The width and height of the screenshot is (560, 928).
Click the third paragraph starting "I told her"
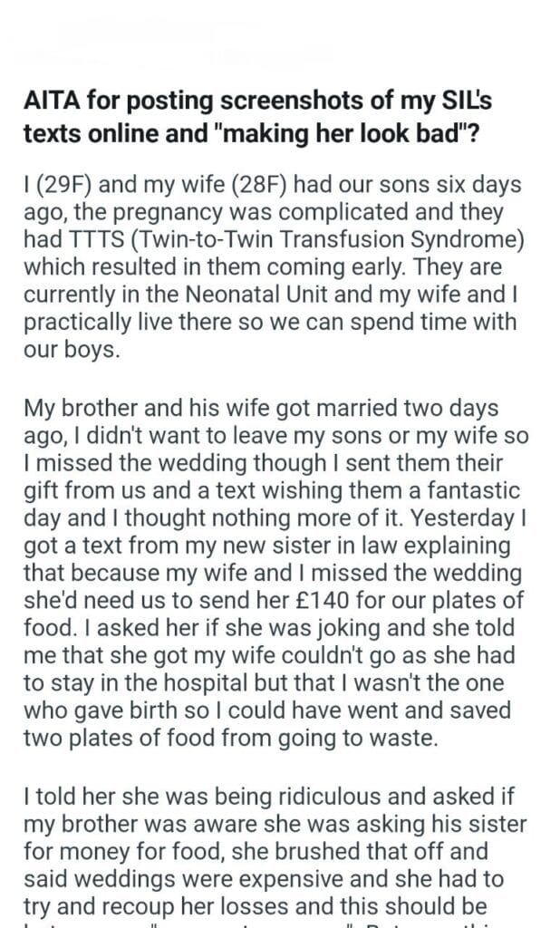pos(272,852)
